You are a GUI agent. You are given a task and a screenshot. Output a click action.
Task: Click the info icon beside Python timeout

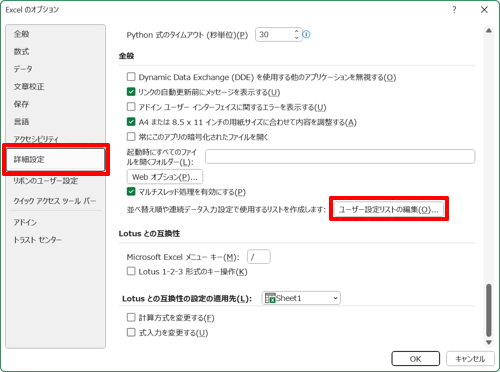click(306, 34)
